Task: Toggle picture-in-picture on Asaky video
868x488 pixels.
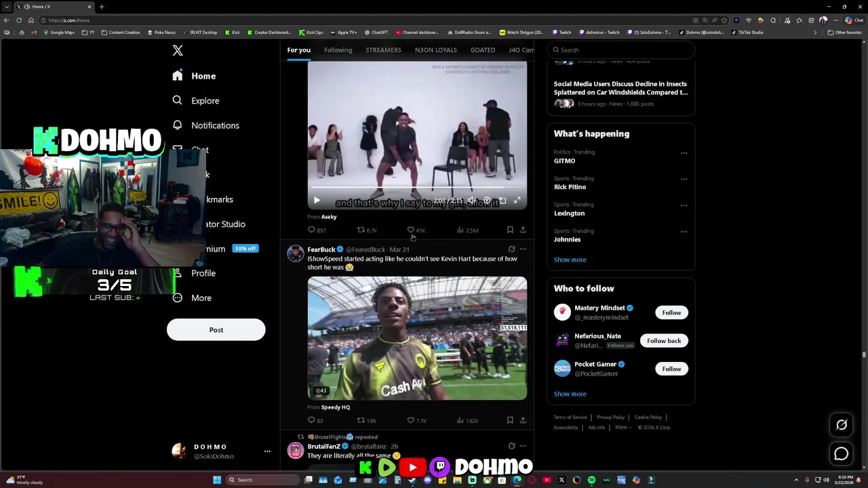Action: pos(502,201)
